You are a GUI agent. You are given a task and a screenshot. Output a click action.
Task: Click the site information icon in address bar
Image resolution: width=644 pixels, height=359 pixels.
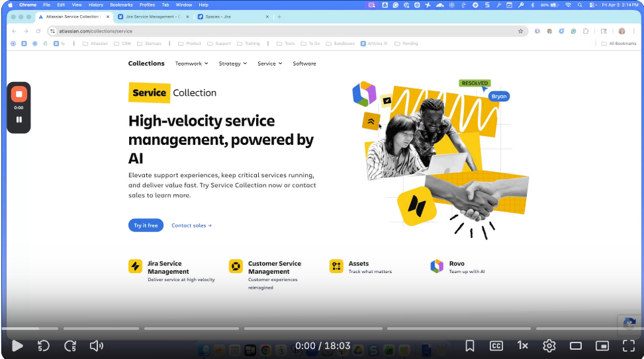pyautogui.click(x=52, y=31)
